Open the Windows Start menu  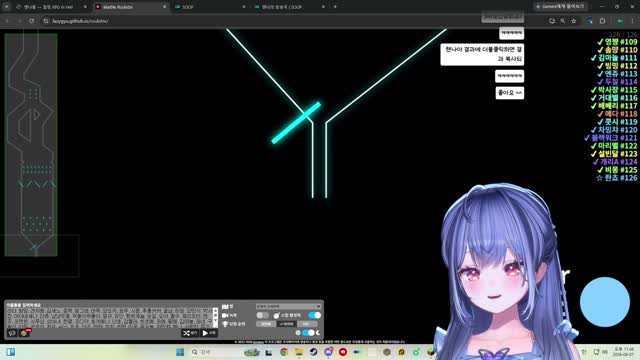click(x=180, y=352)
